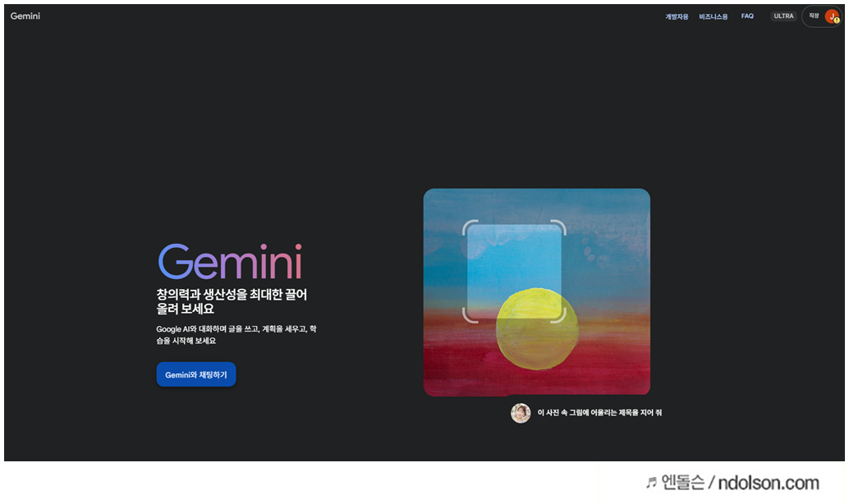The height and width of the screenshot is (504, 849).
Task: Click the painting preview image
Action: pos(537,291)
